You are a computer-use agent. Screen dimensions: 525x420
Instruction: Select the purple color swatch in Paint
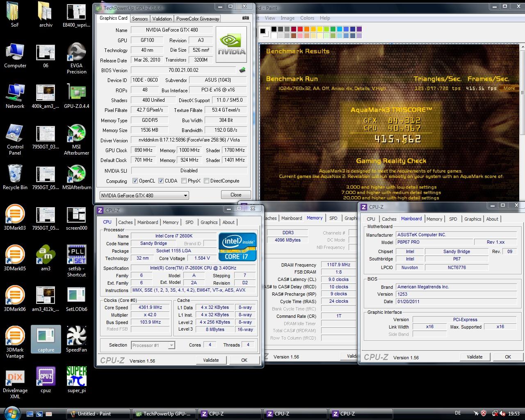point(359,29)
